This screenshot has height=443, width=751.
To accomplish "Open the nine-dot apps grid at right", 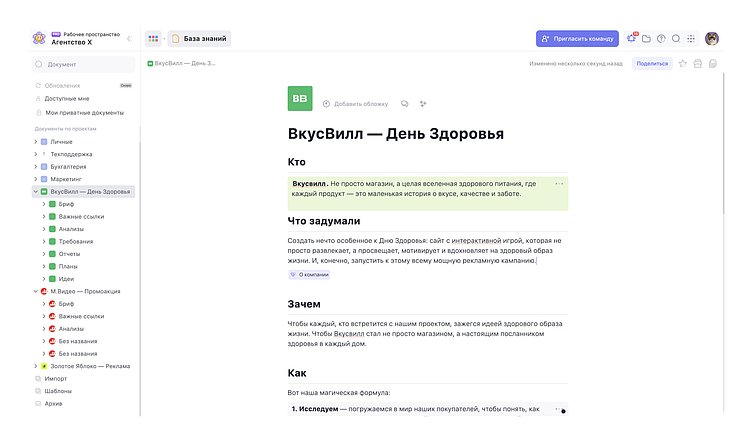I will 691,39.
